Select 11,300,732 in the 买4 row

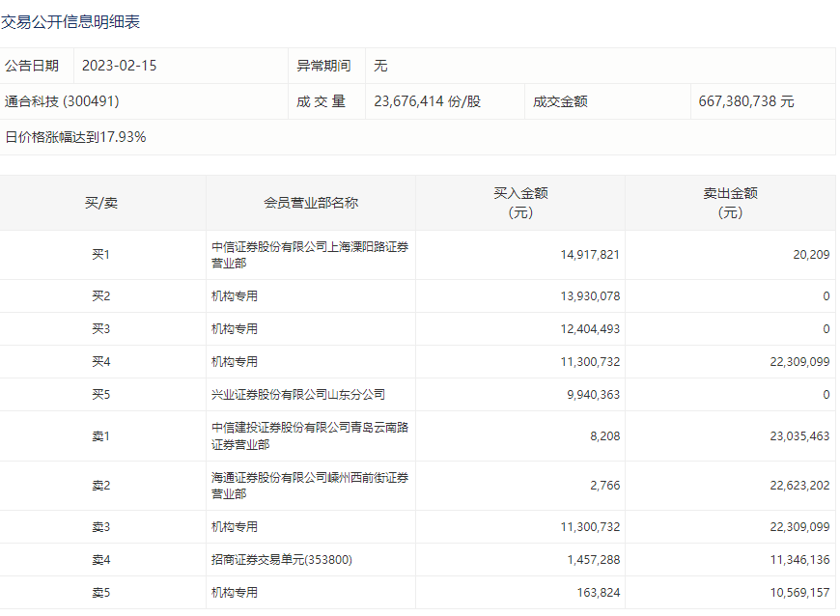coord(590,362)
